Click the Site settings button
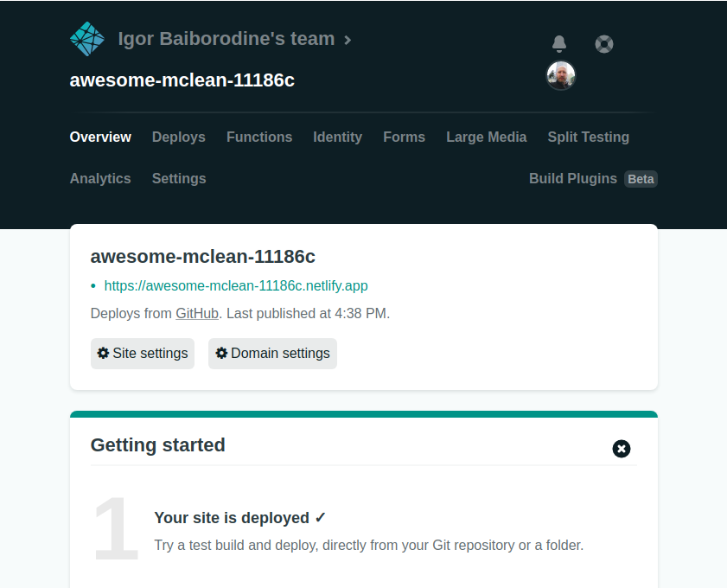 tap(143, 354)
